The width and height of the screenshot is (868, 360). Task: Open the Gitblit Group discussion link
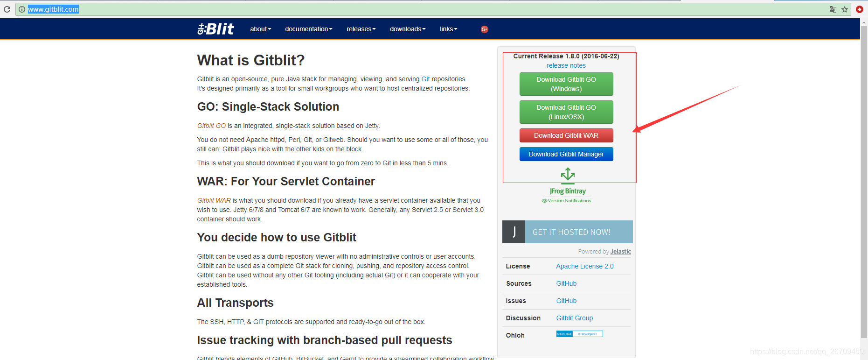pyautogui.click(x=575, y=318)
